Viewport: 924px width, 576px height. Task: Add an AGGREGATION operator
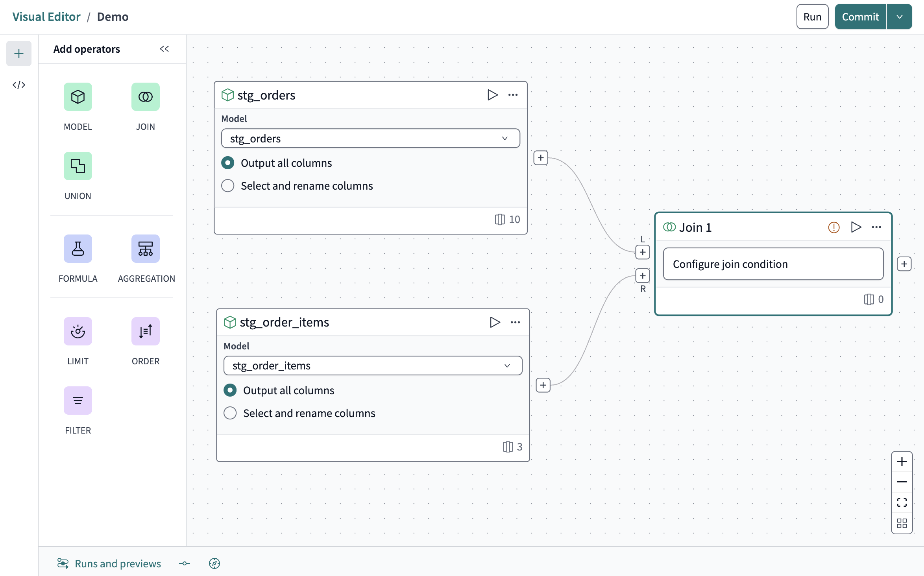point(145,249)
